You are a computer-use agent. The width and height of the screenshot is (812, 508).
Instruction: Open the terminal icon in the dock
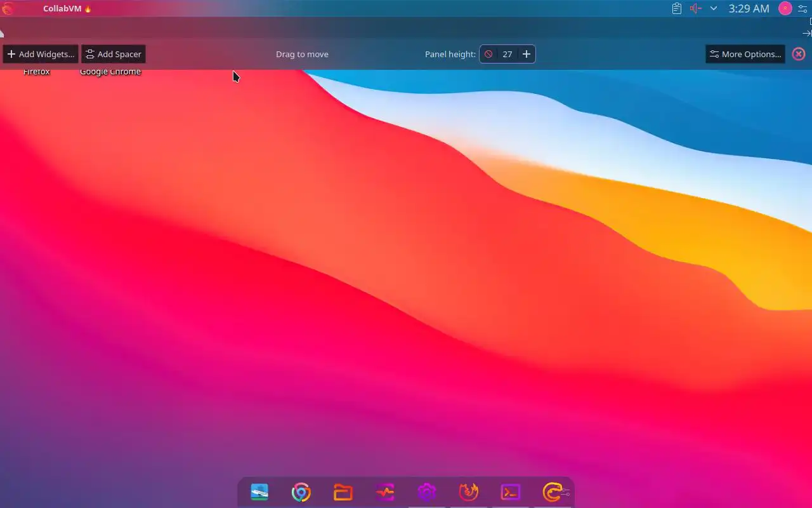click(x=511, y=492)
